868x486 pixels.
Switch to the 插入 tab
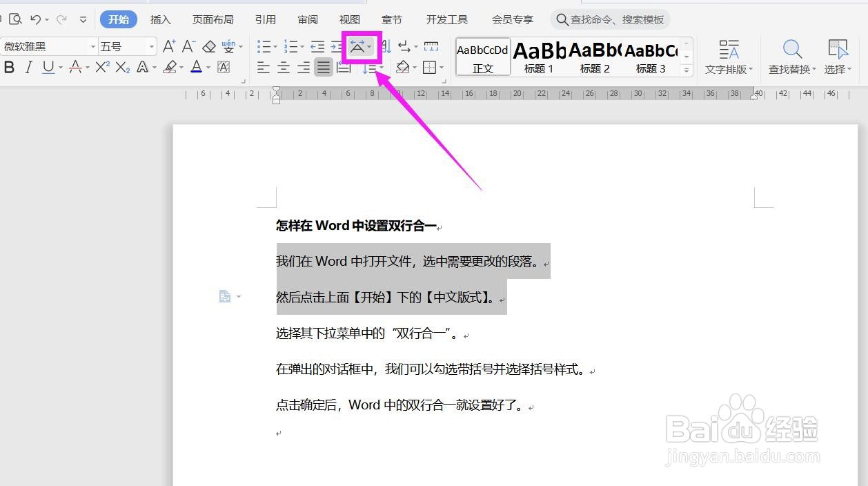(x=160, y=19)
